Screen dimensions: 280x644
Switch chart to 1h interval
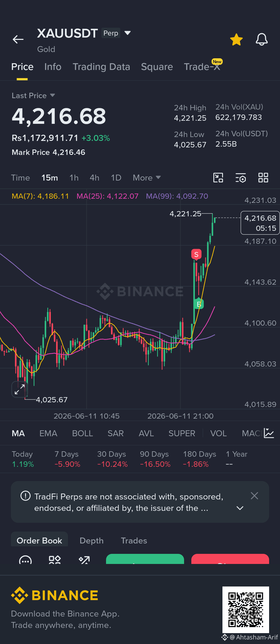click(x=74, y=178)
